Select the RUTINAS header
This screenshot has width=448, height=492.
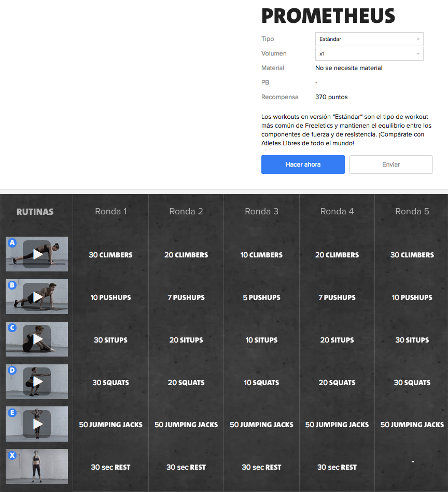click(x=36, y=211)
